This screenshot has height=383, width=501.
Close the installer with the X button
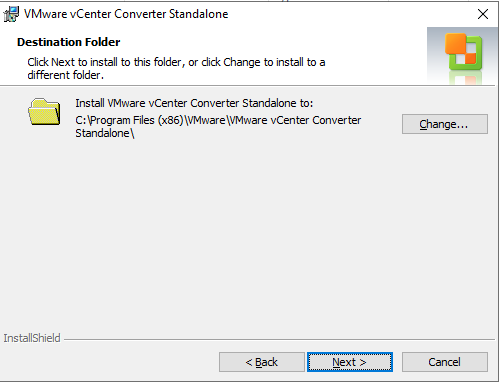coord(483,14)
